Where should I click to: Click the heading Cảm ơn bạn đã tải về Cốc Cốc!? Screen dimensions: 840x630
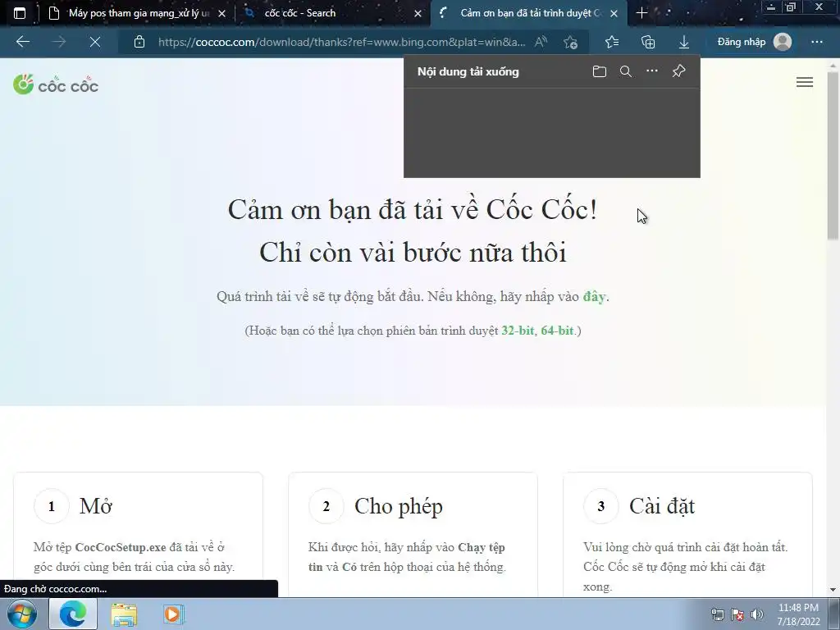[413, 209]
